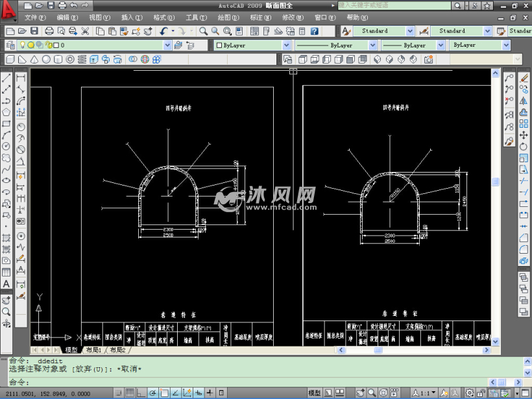Screen dimensions: 532x399
Task: Expand the ByLayer lineweight dropdown
Action: [x=441, y=45]
